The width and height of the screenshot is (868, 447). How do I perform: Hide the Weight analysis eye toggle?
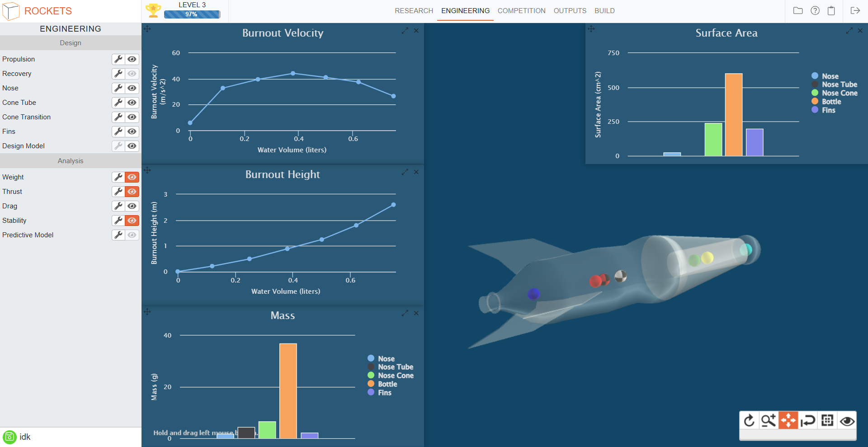(132, 177)
